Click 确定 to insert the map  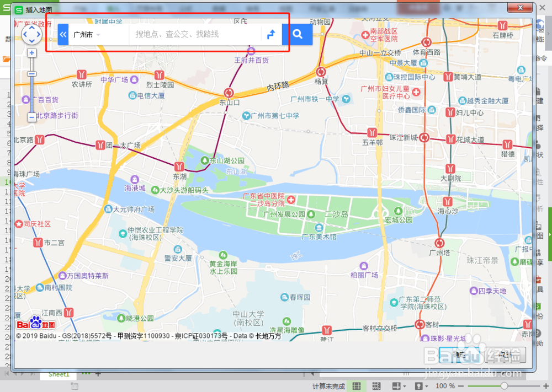460,355
